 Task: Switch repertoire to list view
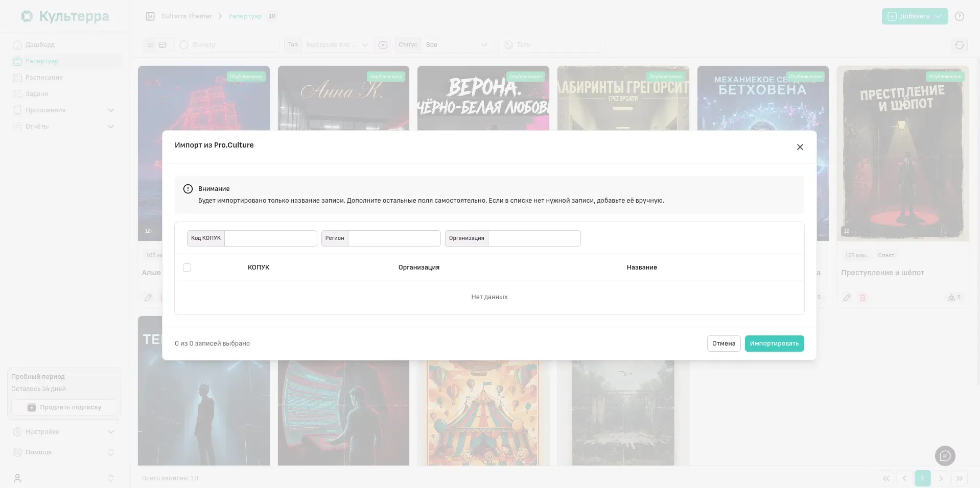coord(150,45)
